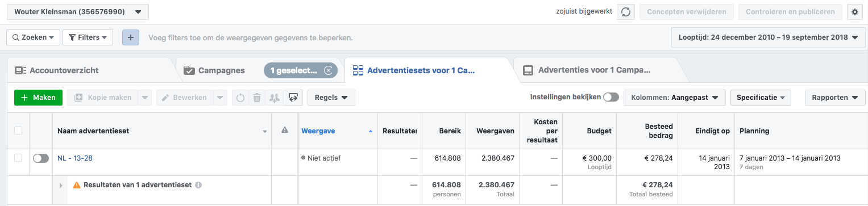Image resolution: width=868 pixels, height=206 pixels.
Task: Click the plus icon to add a filter
Action: [x=131, y=37]
